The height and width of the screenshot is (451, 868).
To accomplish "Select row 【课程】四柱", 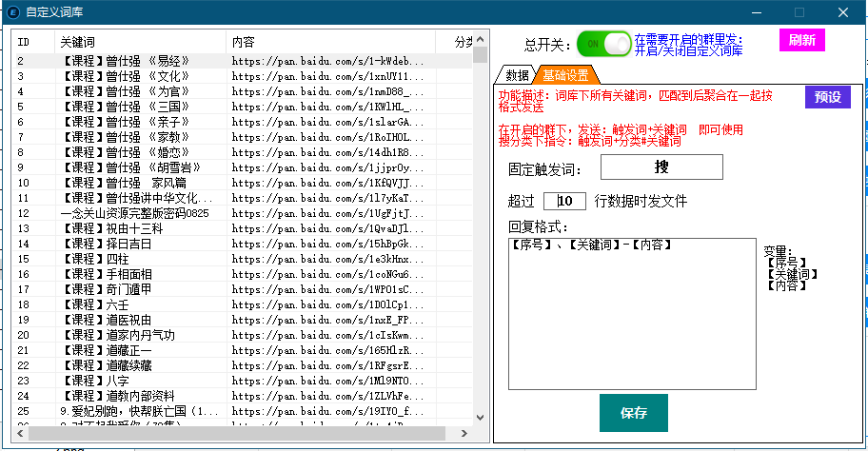I will coord(243,259).
